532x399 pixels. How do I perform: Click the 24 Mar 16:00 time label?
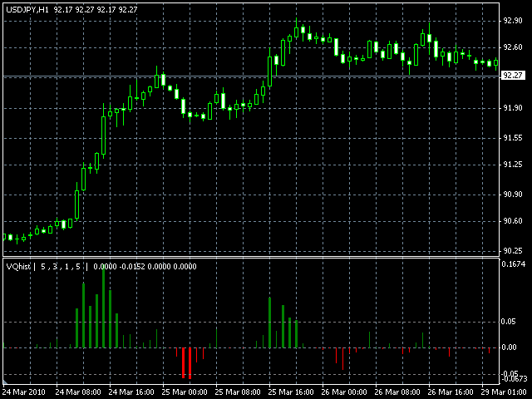click(x=131, y=392)
